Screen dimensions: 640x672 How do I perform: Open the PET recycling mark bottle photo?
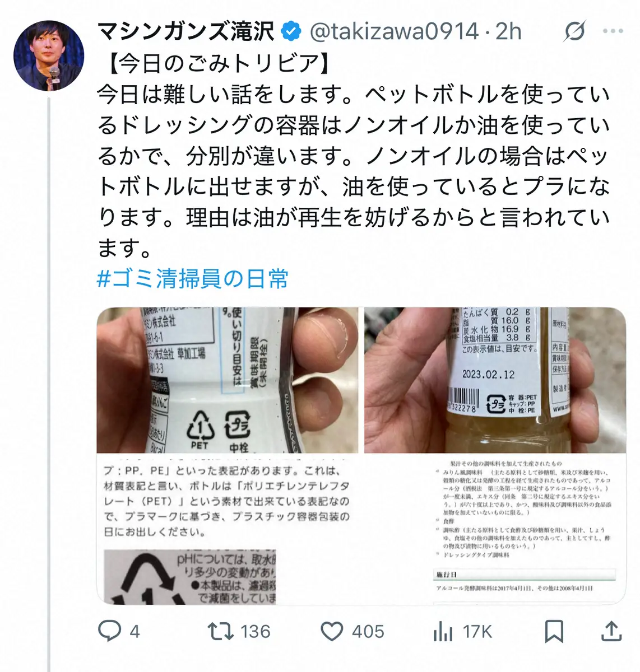(x=228, y=380)
